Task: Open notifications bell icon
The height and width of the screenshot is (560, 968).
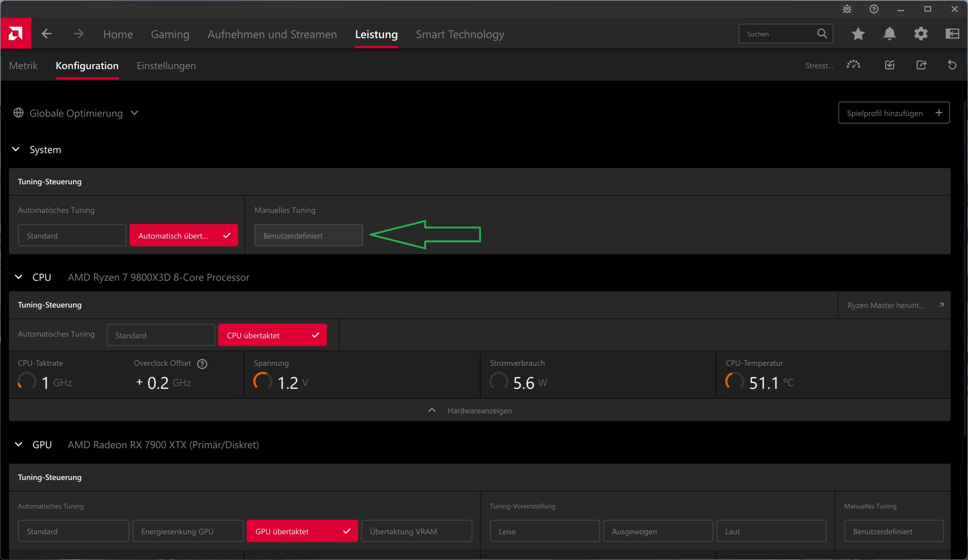Action: (x=890, y=34)
